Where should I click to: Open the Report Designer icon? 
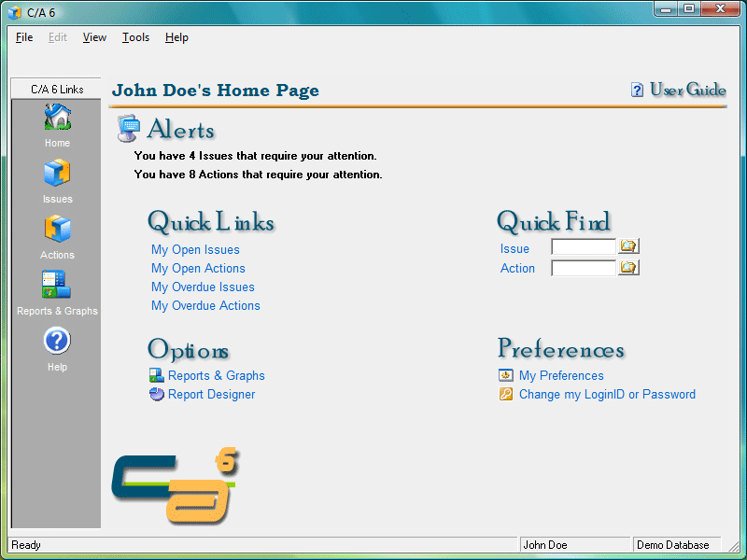tap(154, 394)
